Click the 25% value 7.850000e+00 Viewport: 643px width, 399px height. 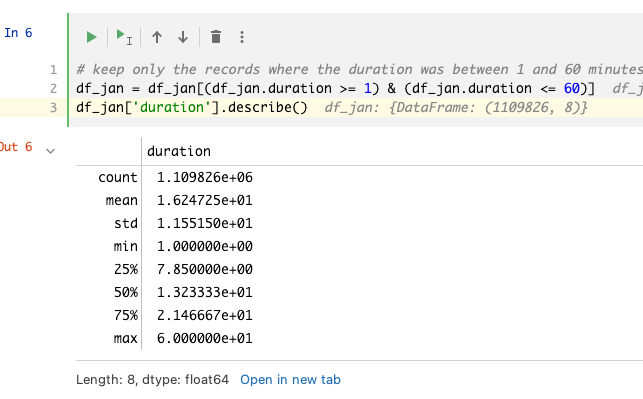[205, 269]
